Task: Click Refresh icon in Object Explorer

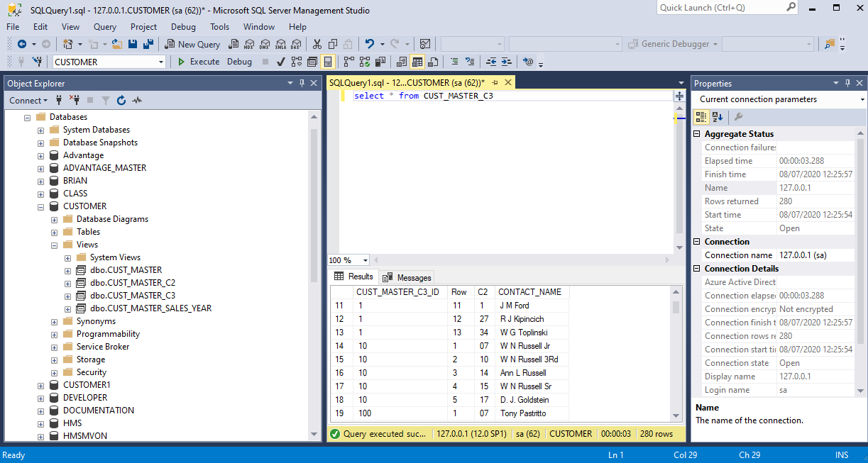Action: point(121,101)
